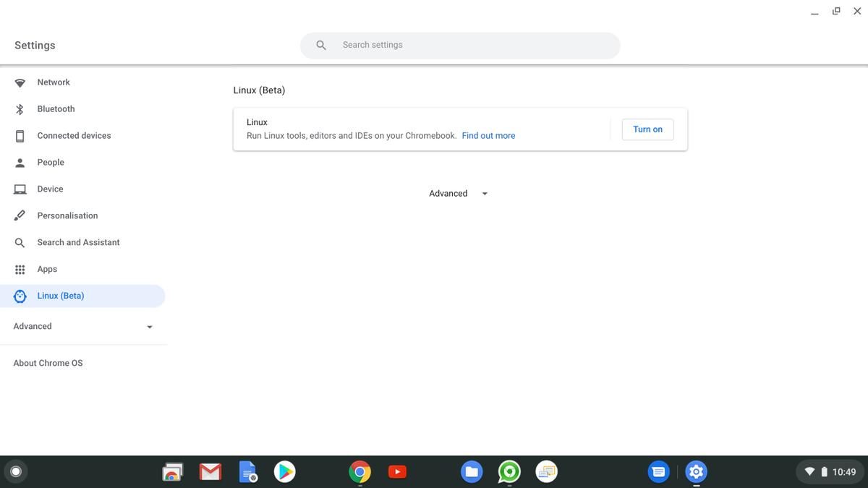Open WhatsApp from the shelf
Image resolution: width=868 pixels, height=488 pixels.
click(509, 472)
